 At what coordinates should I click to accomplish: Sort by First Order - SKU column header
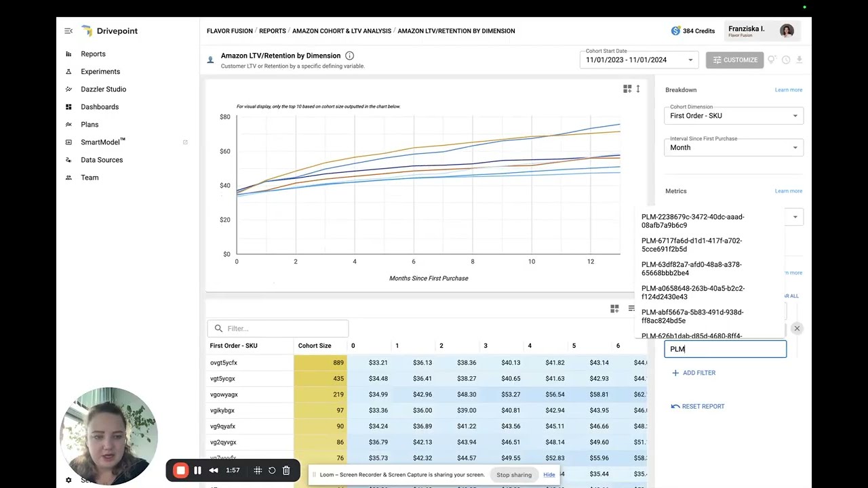(233, 346)
